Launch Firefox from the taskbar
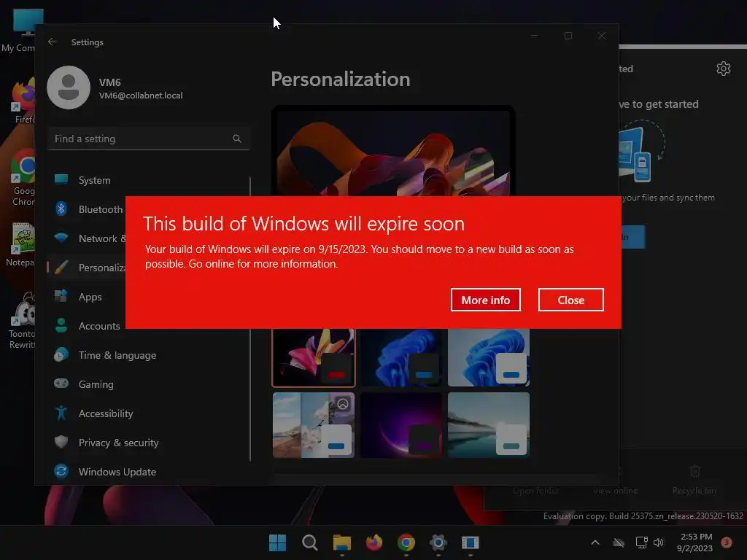The height and width of the screenshot is (560, 747). [x=374, y=542]
